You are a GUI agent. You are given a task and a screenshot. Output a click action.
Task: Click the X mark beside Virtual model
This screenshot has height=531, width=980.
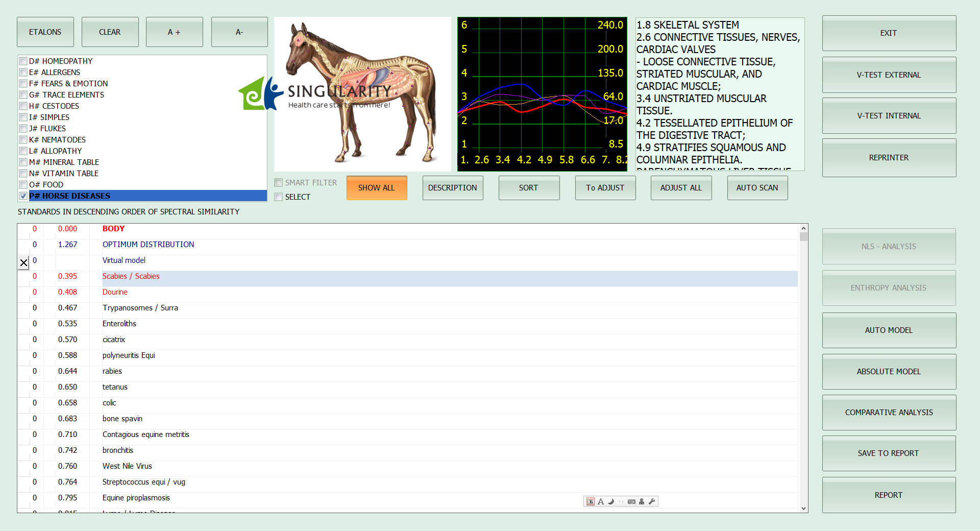point(23,263)
